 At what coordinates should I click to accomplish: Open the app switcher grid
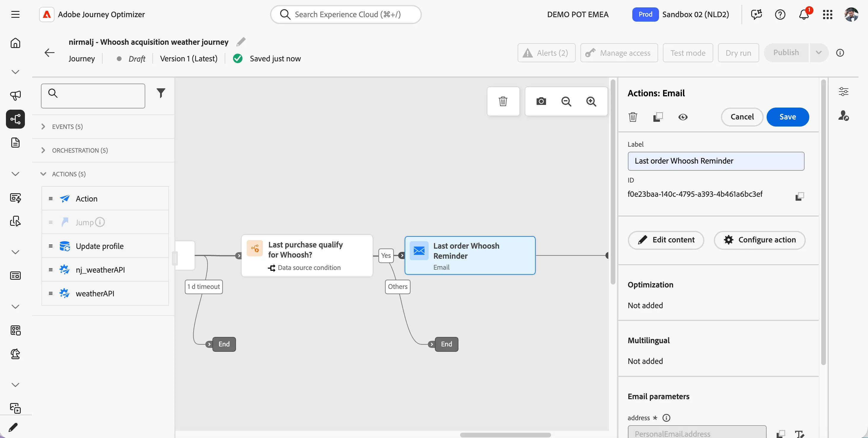(828, 15)
